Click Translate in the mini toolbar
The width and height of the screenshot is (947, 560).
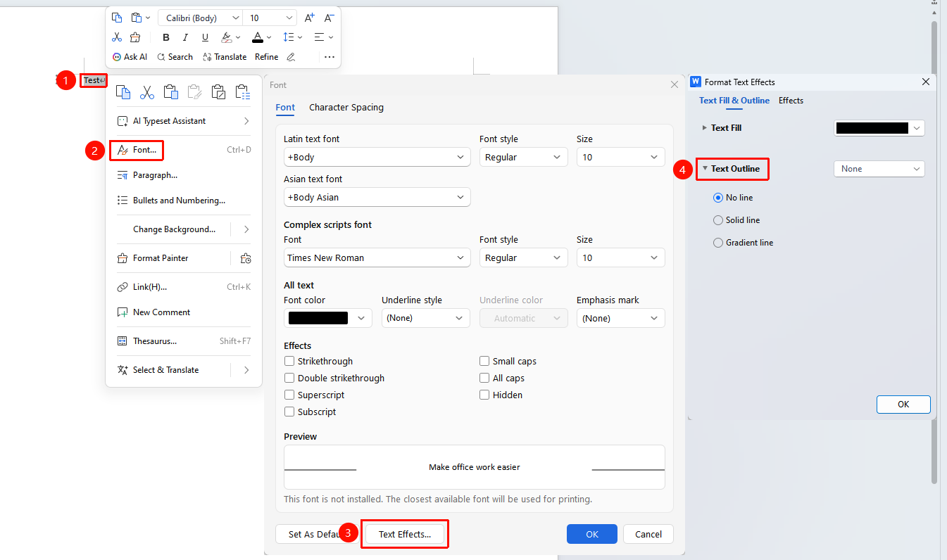[225, 57]
